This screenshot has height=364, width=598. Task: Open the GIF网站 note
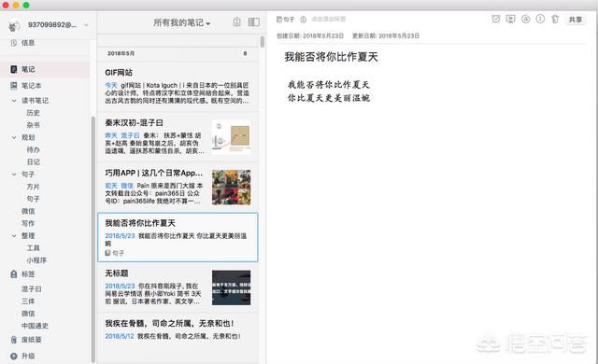178,87
